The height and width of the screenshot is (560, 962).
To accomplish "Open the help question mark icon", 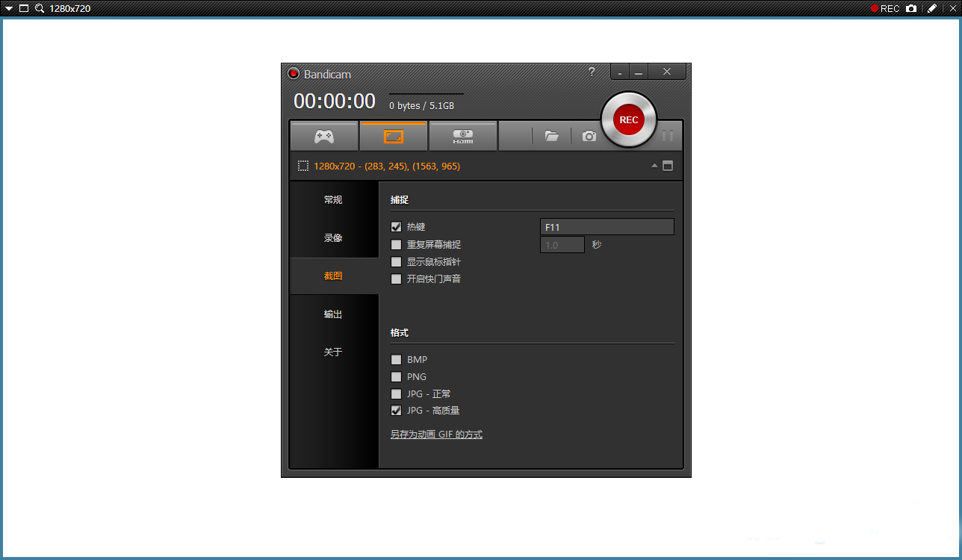I will click(x=592, y=72).
